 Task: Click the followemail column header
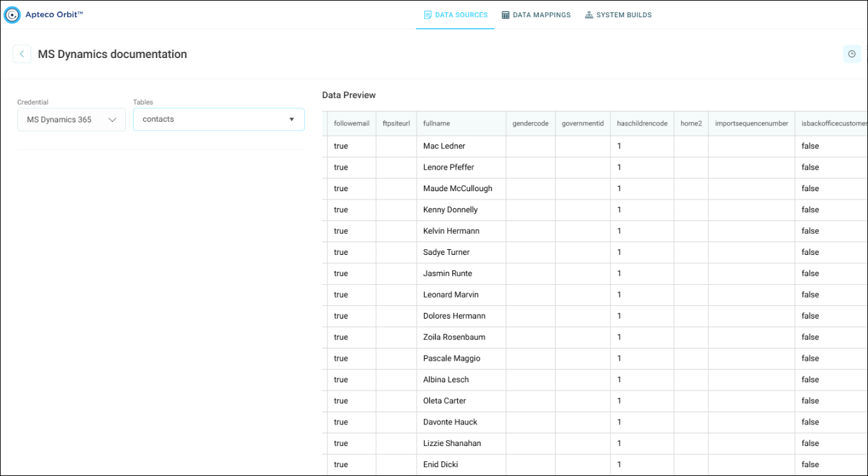point(352,124)
